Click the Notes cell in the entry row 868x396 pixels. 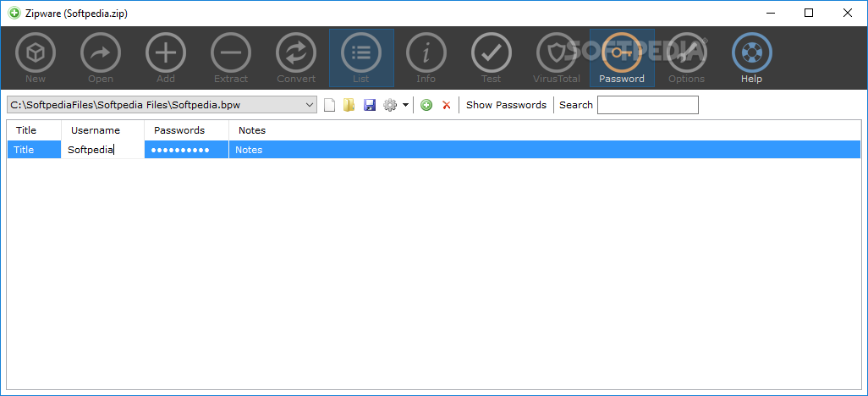(545, 150)
